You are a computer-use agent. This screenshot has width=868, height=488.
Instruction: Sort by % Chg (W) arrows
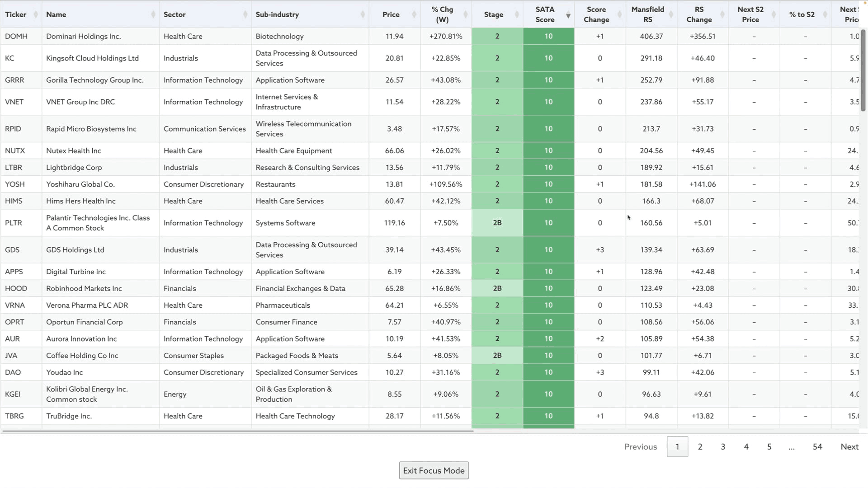point(465,14)
